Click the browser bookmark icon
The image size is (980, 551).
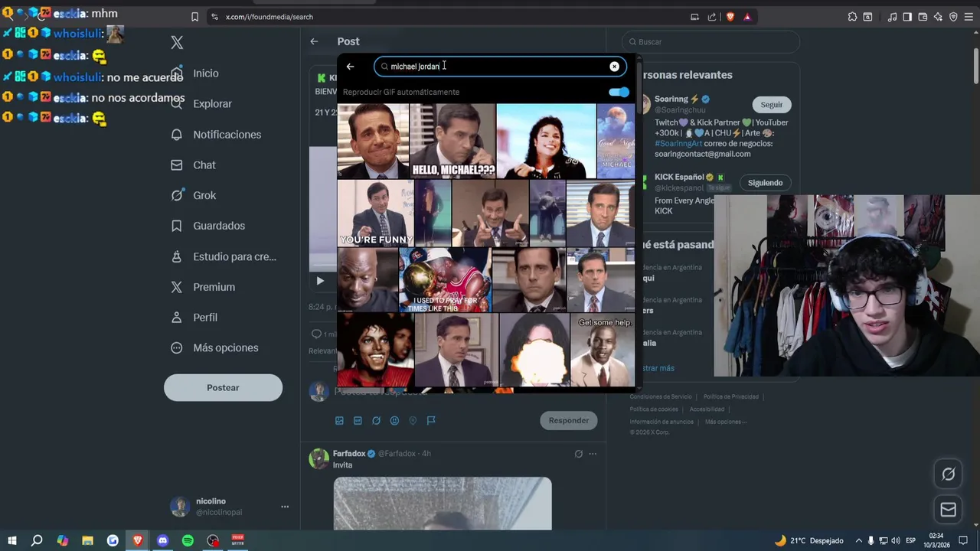pyautogui.click(x=194, y=17)
